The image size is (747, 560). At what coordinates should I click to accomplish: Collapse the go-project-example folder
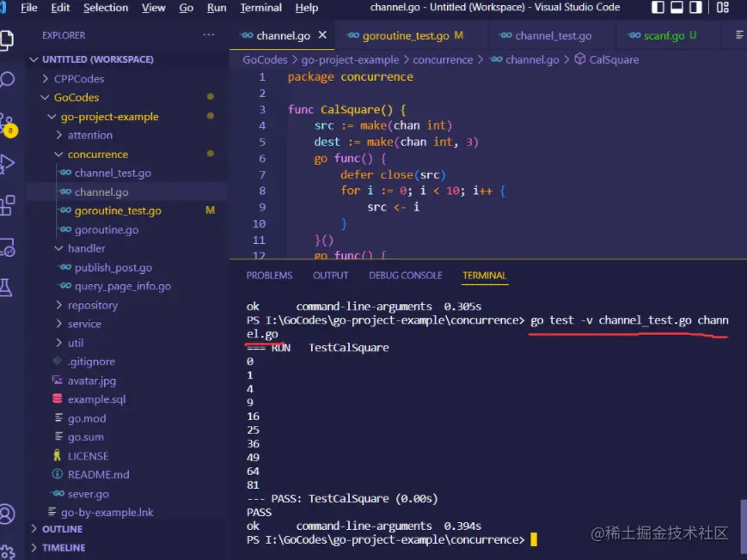(x=109, y=117)
